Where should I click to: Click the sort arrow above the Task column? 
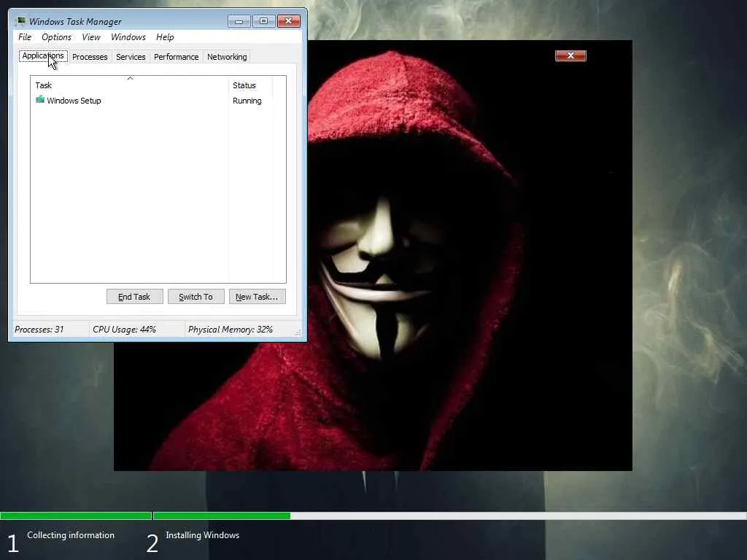(130, 77)
